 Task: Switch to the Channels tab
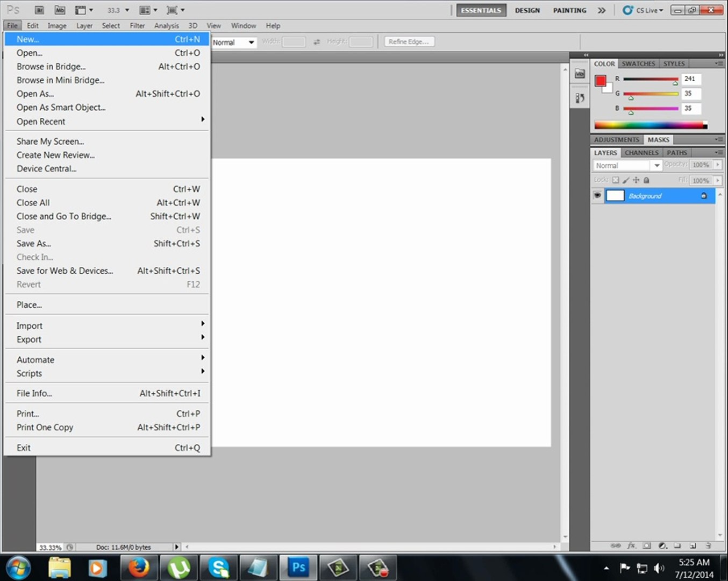point(641,153)
